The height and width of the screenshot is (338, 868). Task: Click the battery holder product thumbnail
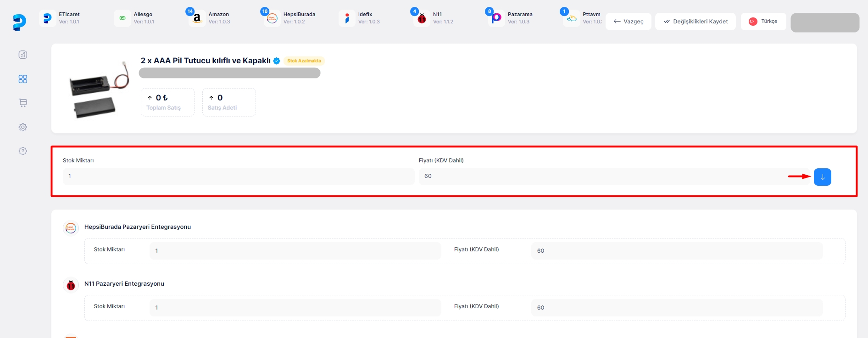(97, 89)
